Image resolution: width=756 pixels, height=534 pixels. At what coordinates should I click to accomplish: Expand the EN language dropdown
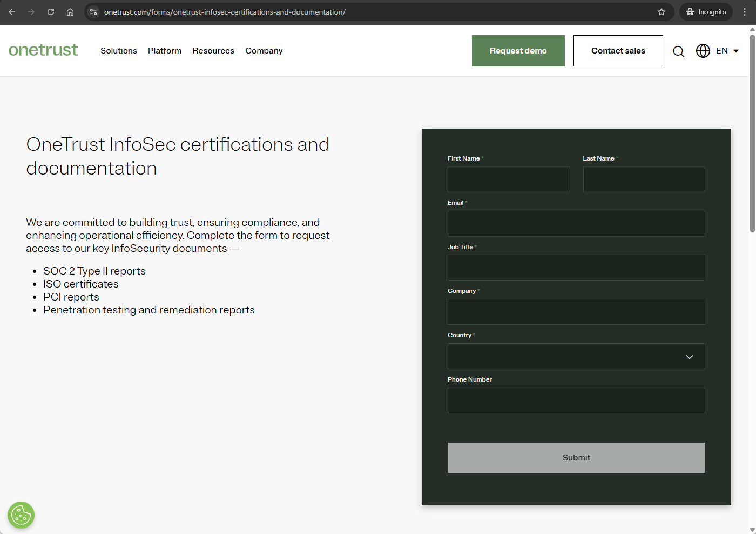pyautogui.click(x=727, y=51)
